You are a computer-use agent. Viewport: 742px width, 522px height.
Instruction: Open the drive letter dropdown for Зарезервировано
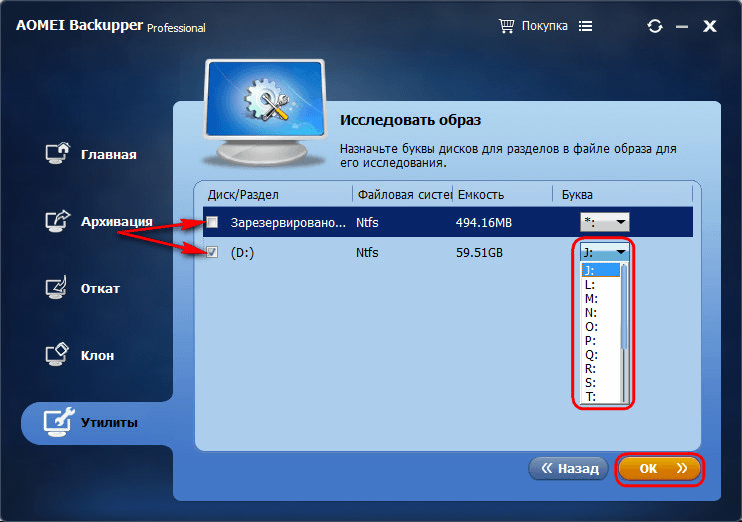[620, 222]
